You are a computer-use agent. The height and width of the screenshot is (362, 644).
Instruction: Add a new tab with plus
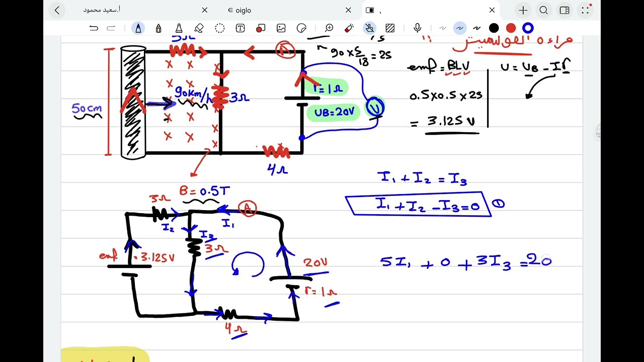(523, 10)
